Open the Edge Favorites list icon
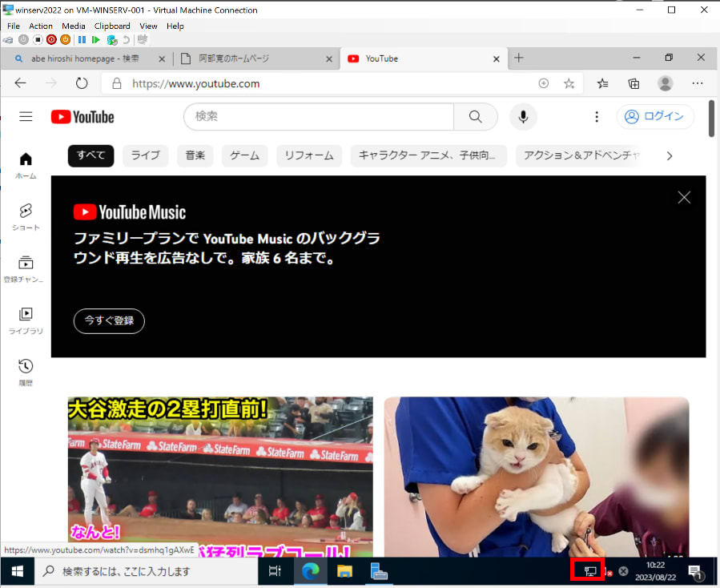The image size is (720, 588). (602, 83)
